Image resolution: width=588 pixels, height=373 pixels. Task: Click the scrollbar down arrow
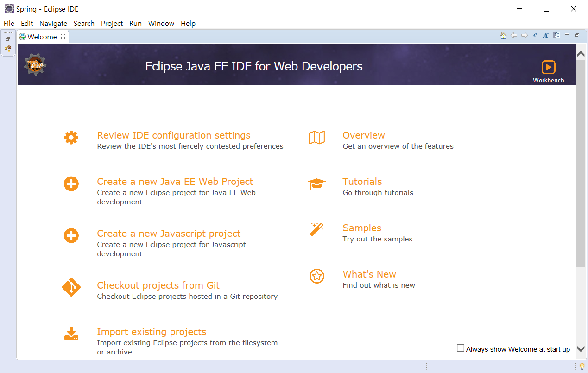tap(581, 349)
